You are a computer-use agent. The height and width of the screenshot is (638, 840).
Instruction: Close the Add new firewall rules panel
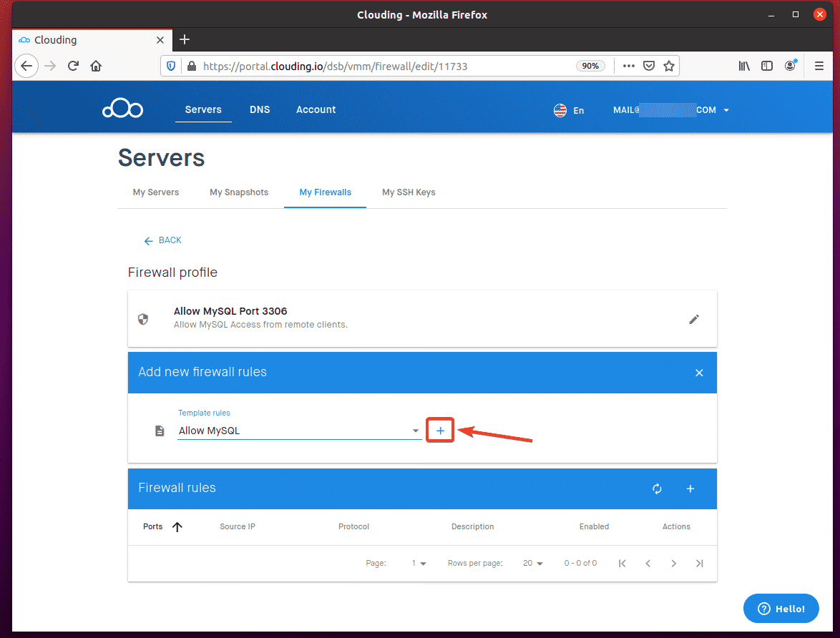[x=699, y=373]
